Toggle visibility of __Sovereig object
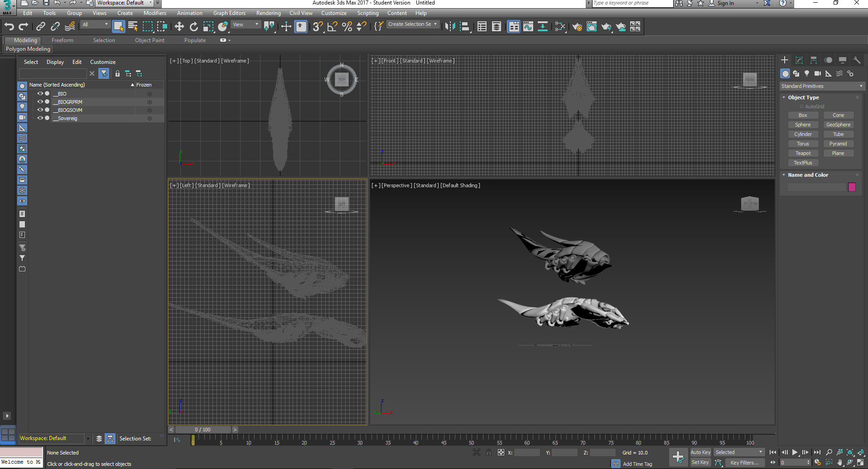The width and height of the screenshot is (868, 469). tap(40, 118)
